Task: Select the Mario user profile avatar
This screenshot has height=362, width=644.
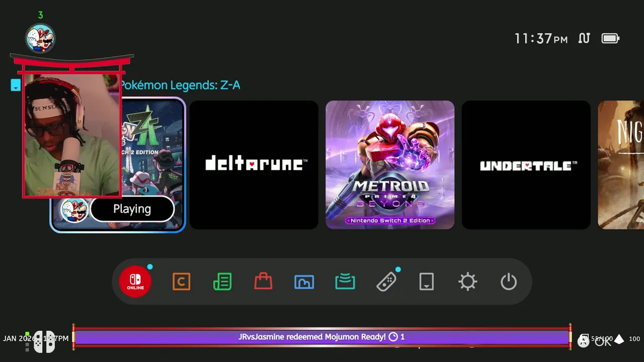Action: coord(40,38)
